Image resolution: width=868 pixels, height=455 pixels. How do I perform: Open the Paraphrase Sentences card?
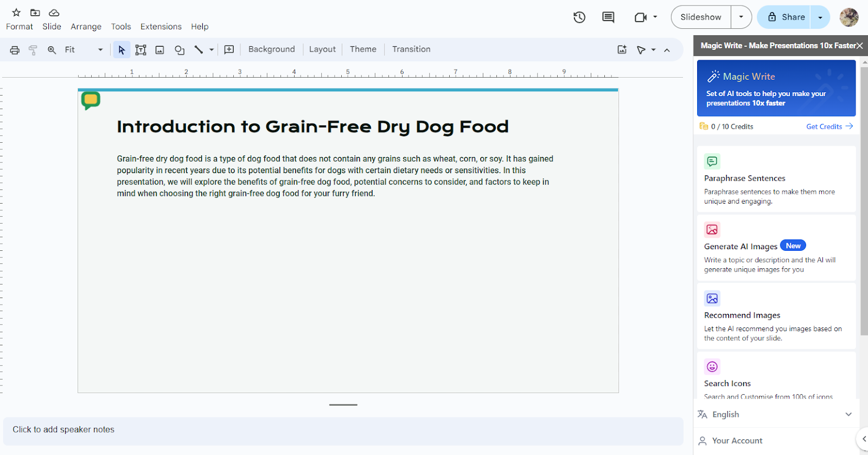776,179
